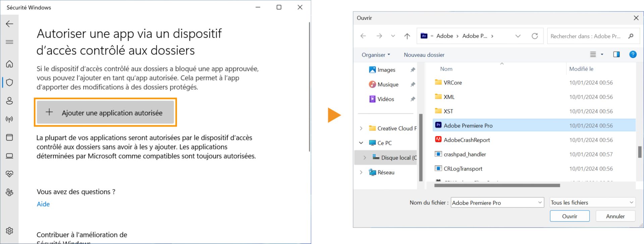The height and width of the screenshot is (244, 644).
Task: Open the Home icon in Sécurité Windows sidebar
Action: pyautogui.click(x=9, y=64)
